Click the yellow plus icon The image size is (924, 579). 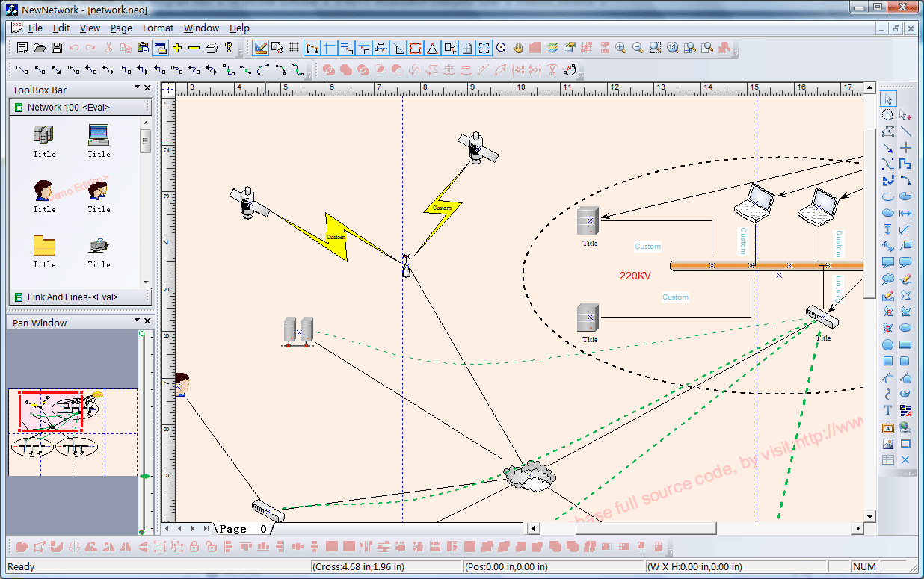(x=177, y=48)
